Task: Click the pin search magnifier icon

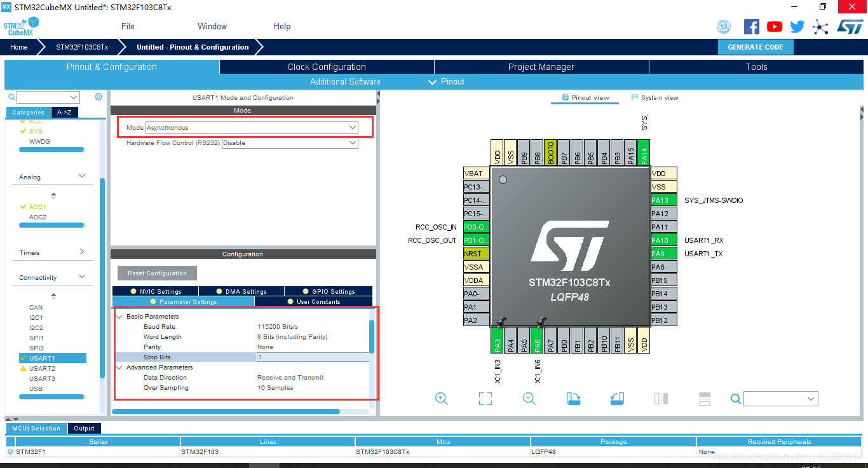Action: coord(736,399)
